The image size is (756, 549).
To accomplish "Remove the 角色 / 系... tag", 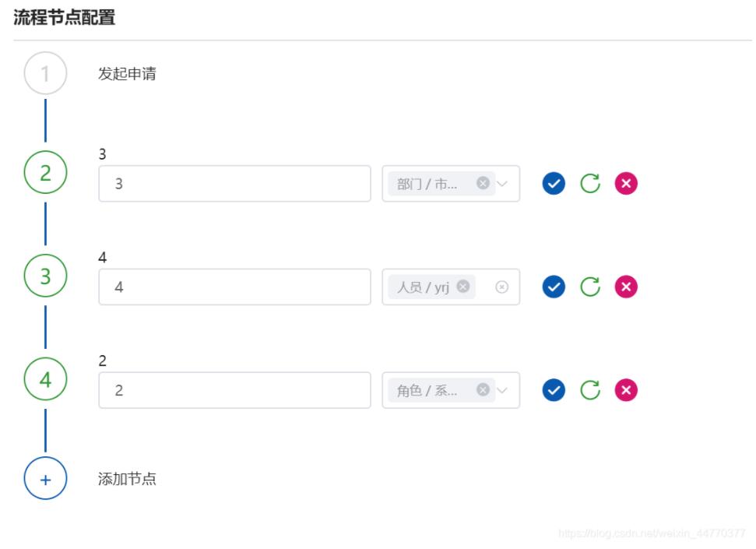I will [x=483, y=389].
